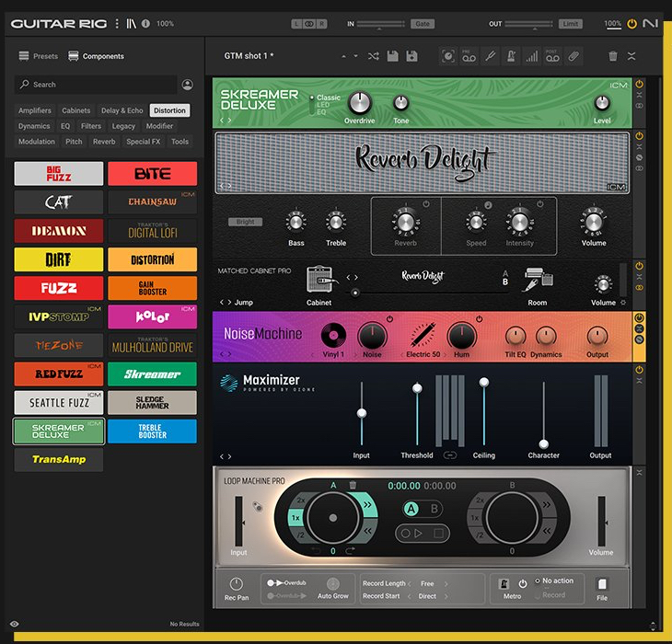Open the Global FX bars icon
Image resolution: width=672 pixels, height=644 pixels.
[532, 56]
